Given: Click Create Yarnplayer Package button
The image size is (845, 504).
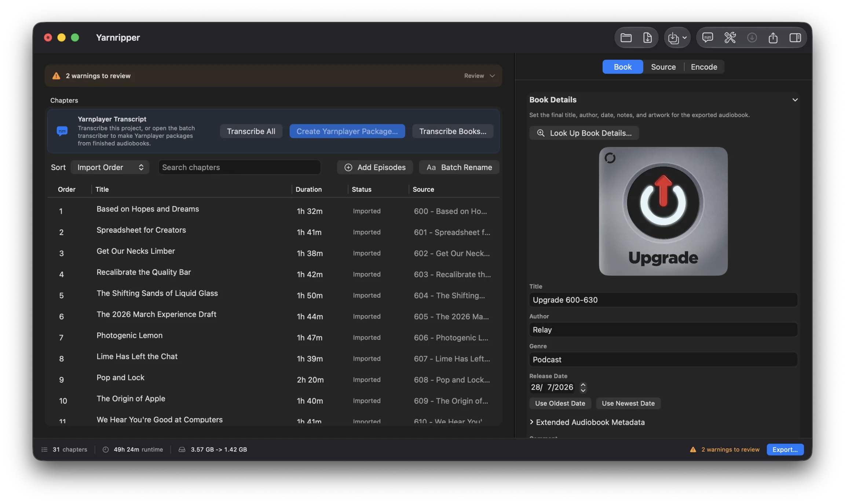Looking at the screenshot, I should click(347, 131).
